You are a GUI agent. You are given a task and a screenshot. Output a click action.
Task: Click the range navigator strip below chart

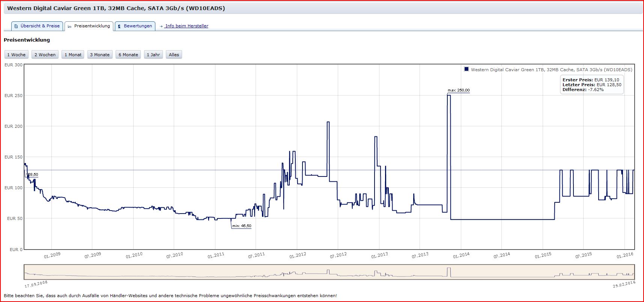(329, 272)
